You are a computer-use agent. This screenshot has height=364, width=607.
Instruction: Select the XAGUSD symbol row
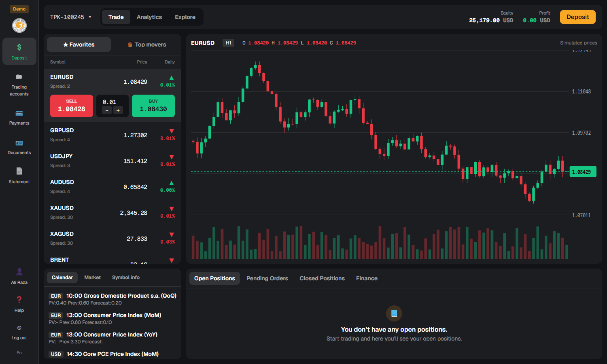click(x=112, y=239)
